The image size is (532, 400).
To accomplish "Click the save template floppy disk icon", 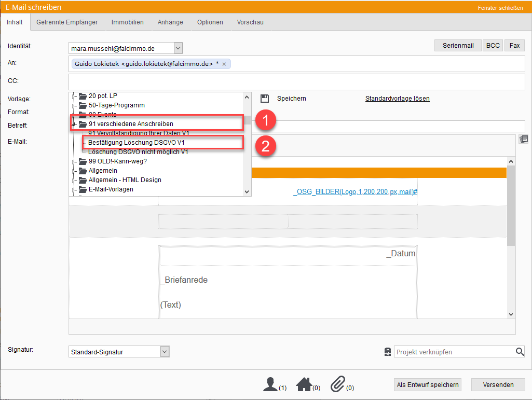I will point(265,98).
